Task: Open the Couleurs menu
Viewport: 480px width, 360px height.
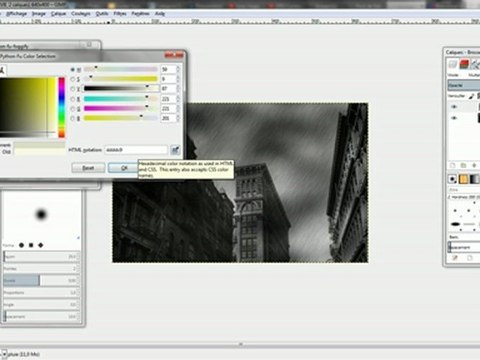Action: coord(81,14)
